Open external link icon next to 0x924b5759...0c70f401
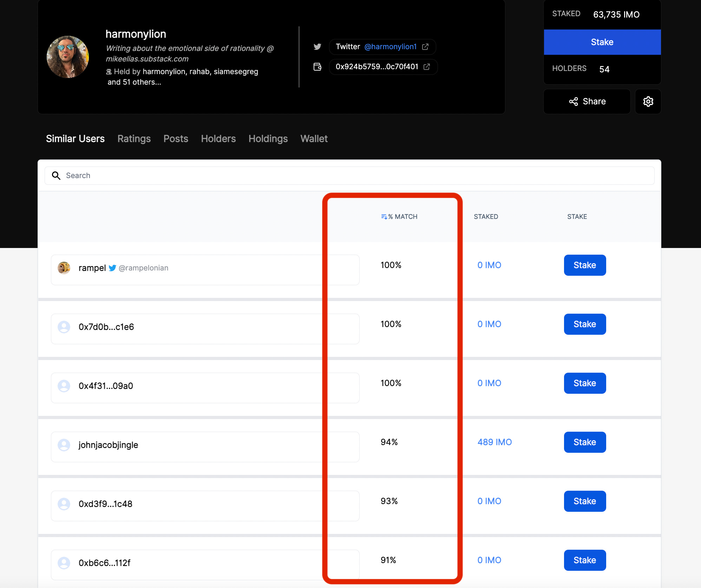The width and height of the screenshot is (701, 588). point(427,67)
